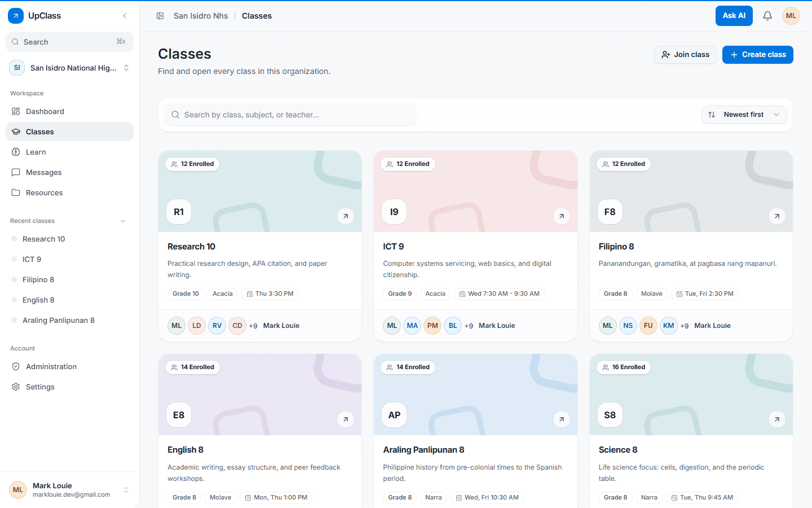Click the KM avatar on the Filipino 8 card
The image size is (812, 508).
(669, 326)
